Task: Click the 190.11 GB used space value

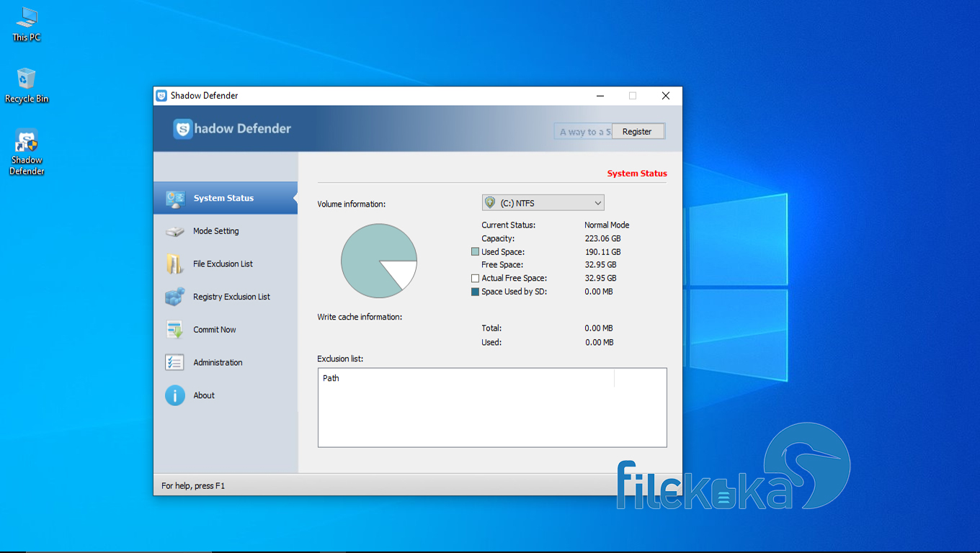Action: click(x=603, y=252)
